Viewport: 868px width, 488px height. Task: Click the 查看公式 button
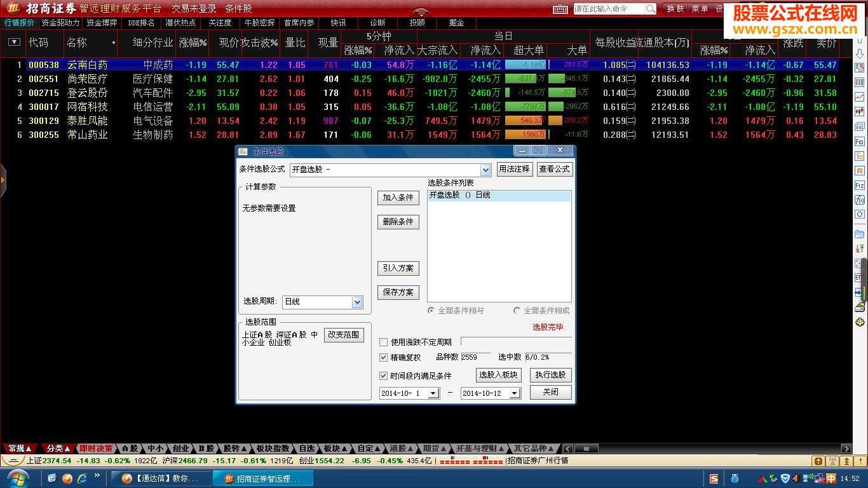[x=554, y=170]
